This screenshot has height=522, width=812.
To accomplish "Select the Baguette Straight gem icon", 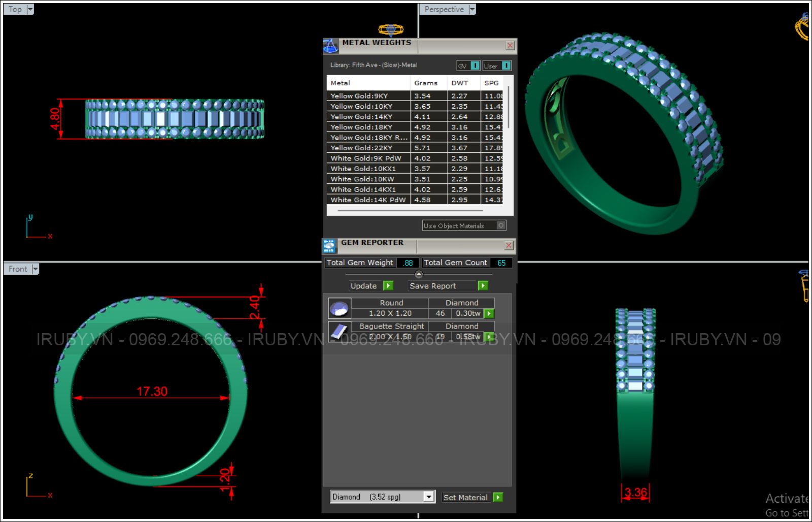I will tap(339, 332).
